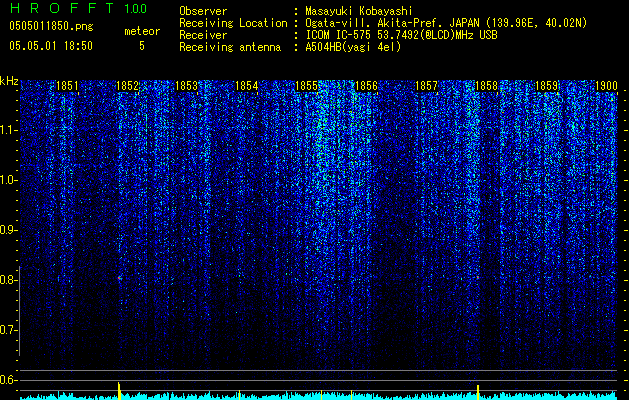Viewport: 629px width, 400px height.
Task: Click the file name 0505011850.png
Action: pyautogui.click(x=51, y=27)
